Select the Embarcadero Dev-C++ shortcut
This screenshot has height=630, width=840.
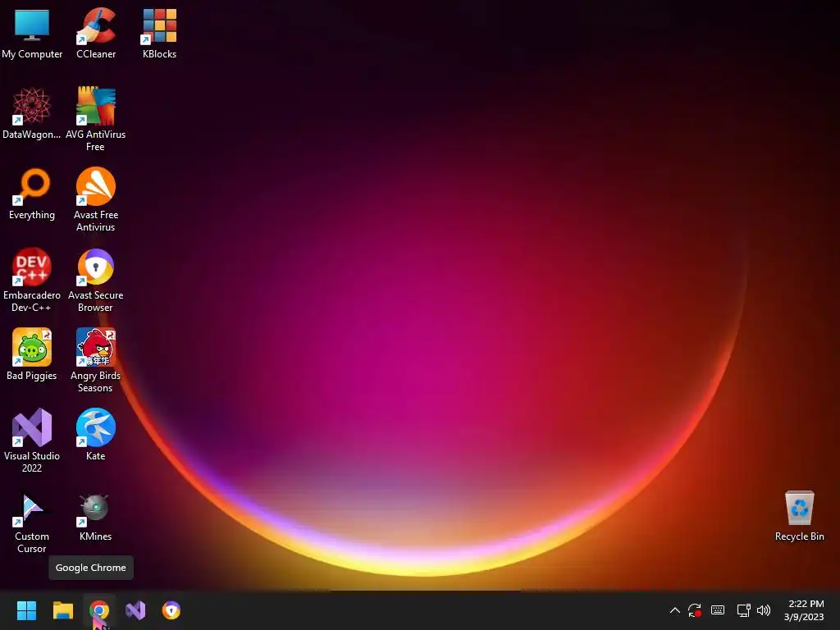[x=32, y=280]
